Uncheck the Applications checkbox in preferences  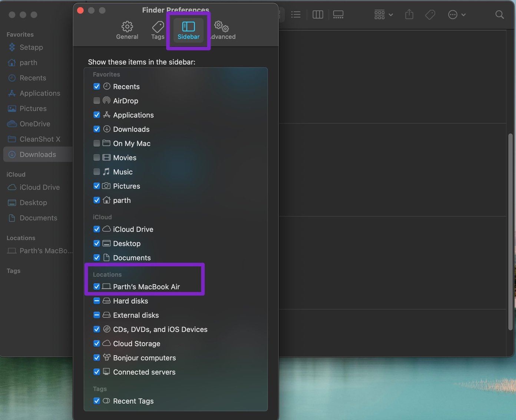click(x=97, y=115)
